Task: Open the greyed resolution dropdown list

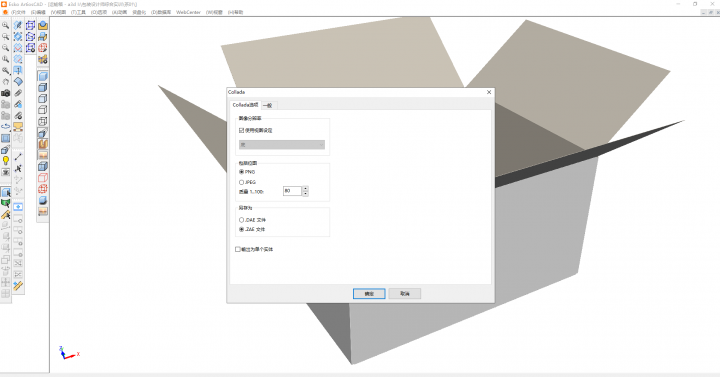Action: click(282, 145)
